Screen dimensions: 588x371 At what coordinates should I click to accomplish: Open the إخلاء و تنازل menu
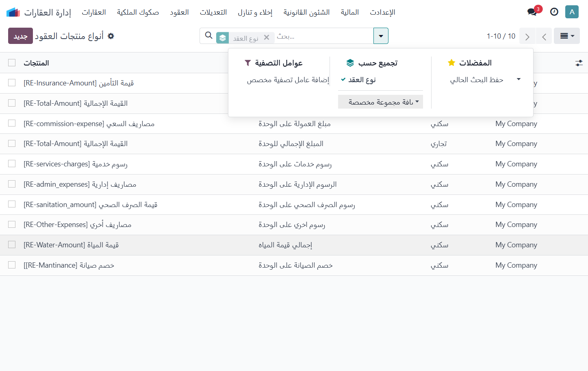point(255,12)
